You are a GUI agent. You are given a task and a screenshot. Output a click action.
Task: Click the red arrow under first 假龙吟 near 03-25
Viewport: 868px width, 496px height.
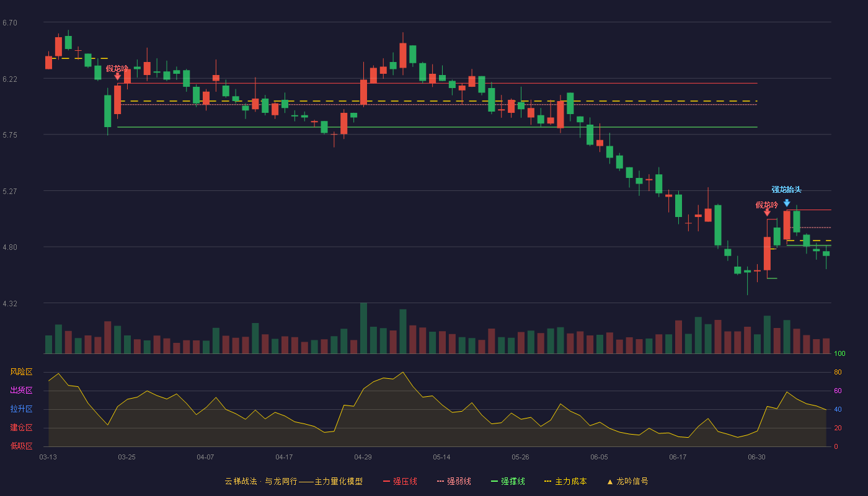117,76
